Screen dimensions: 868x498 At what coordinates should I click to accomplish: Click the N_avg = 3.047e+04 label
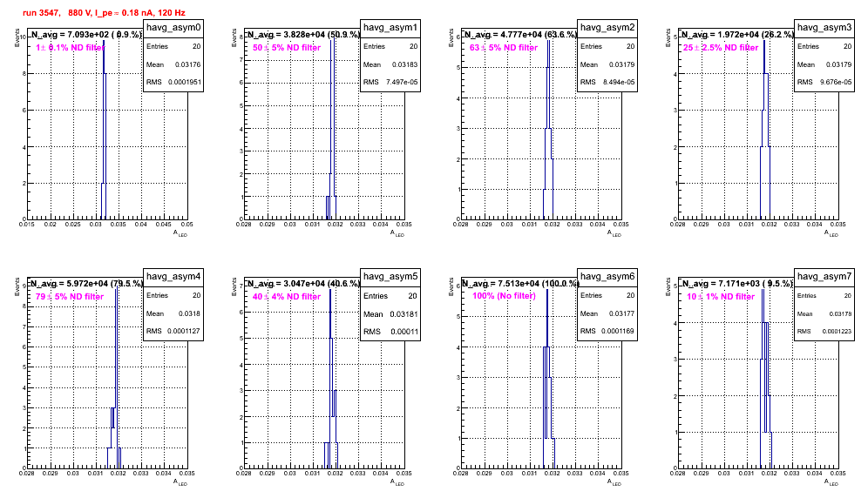[304, 283]
